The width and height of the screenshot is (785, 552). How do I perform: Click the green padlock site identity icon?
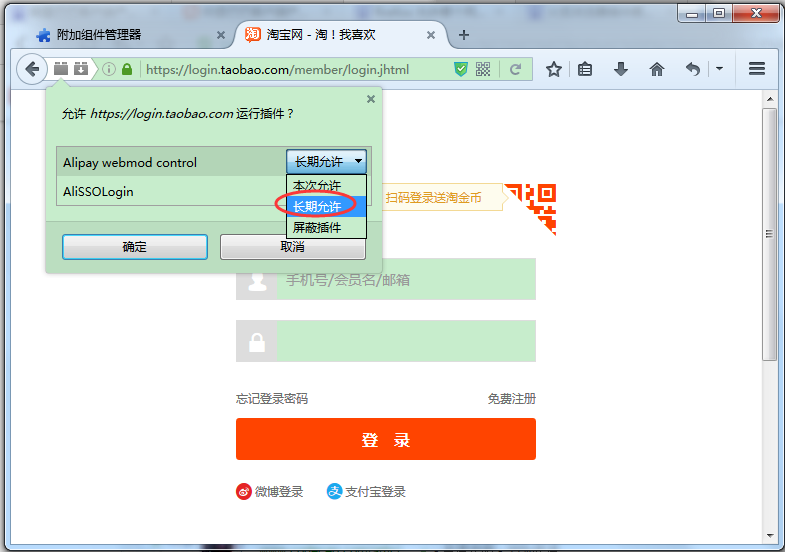coord(126,69)
